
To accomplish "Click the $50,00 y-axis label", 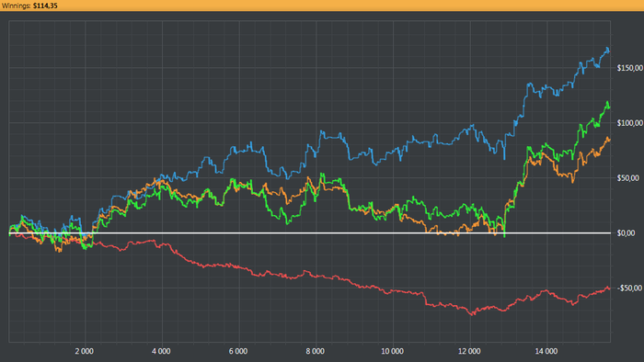I will [x=628, y=178].
